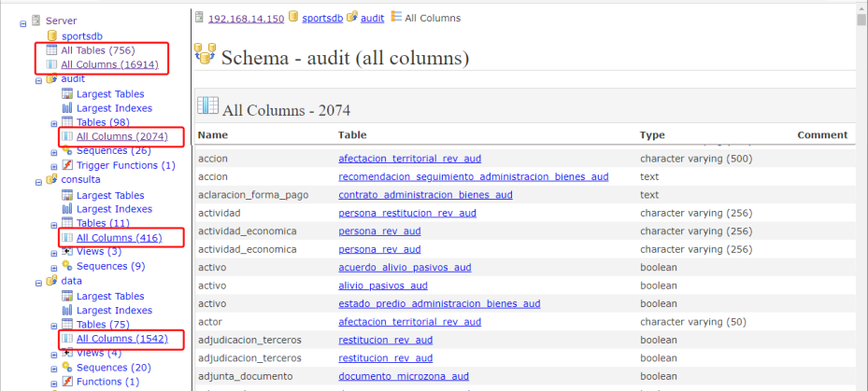Expand the Tables (98) node under audit
Image resolution: width=868 pixels, height=391 pixels.
(x=53, y=123)
